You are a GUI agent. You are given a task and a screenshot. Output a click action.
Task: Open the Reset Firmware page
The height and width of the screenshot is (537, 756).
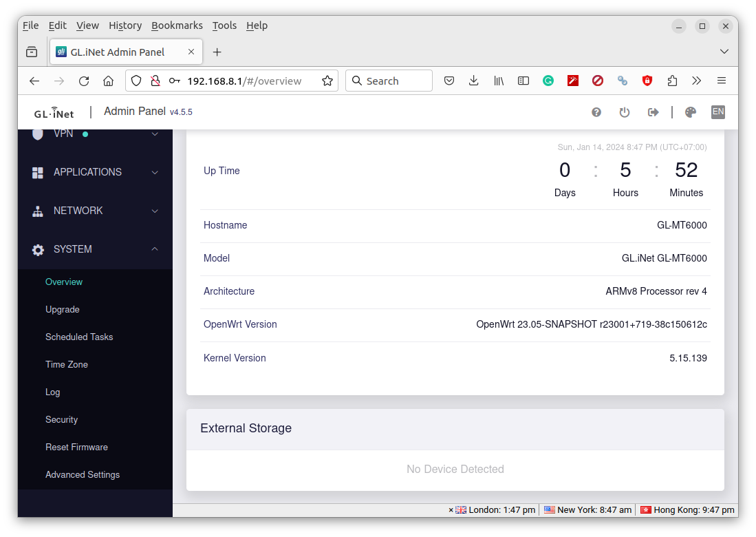click(76, 447)
